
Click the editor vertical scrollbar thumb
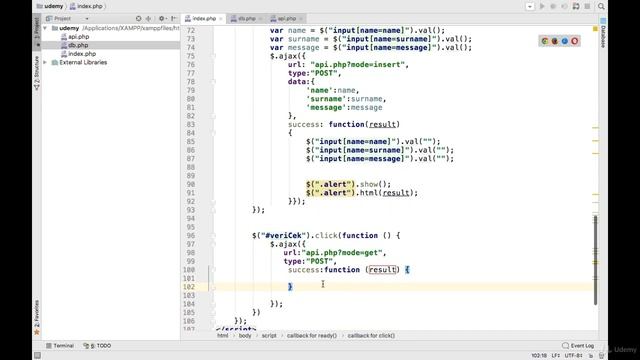tap(596, 260)
